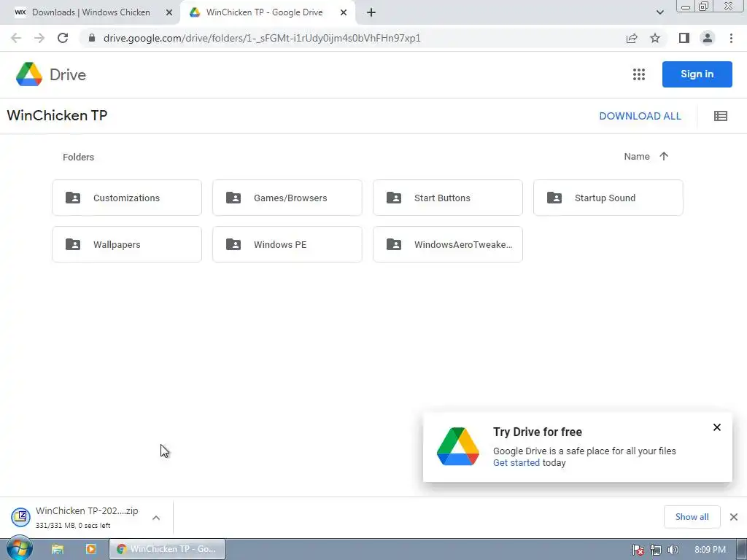The height and width of the screenshot is (560, 747).
Task: Launch Windows Media Player from taskbar
Action: pyautogui.click(x=90, y=549)
